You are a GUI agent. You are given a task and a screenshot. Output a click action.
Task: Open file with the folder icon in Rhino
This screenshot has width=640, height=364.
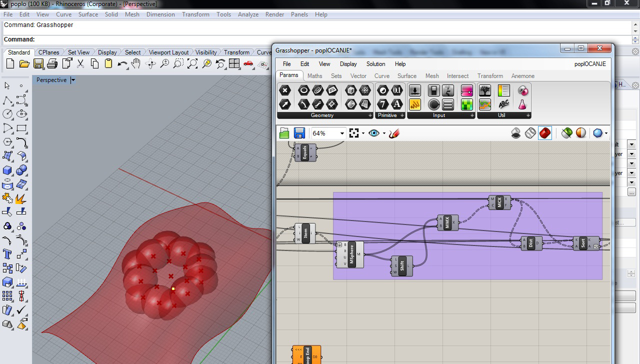[x=24, y=63]
